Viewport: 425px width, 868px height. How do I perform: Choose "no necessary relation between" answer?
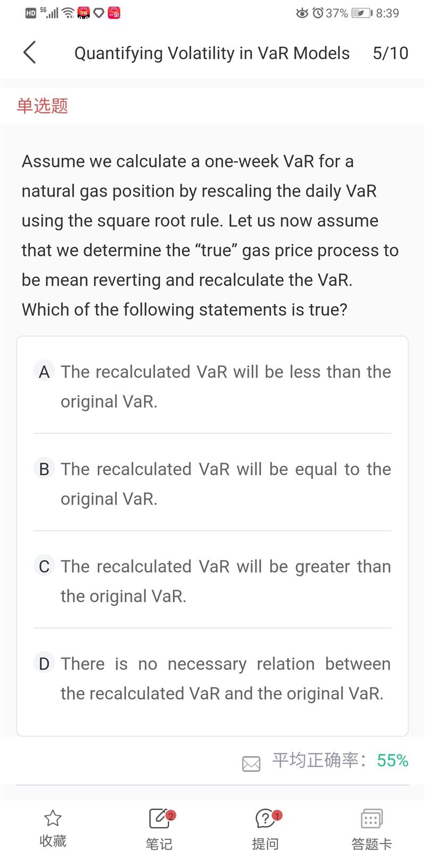(226, 678)
